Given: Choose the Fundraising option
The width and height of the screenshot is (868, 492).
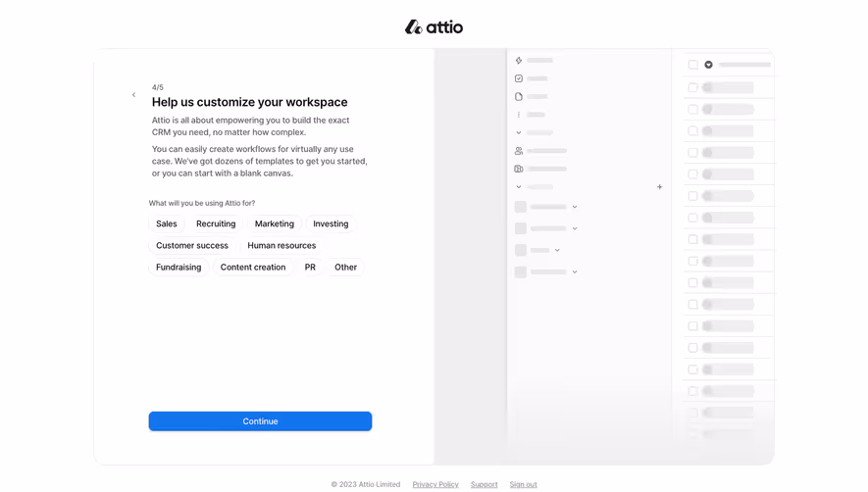Looking at the screenshot, I should [x=179, y=267].
